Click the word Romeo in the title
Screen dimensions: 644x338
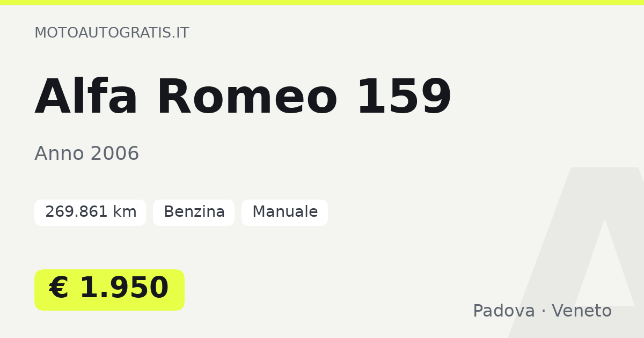[x=247, y=98]
